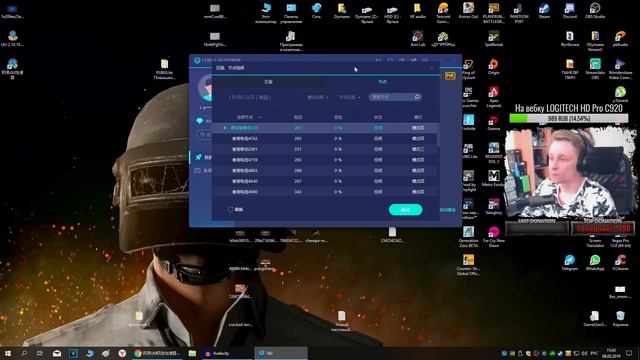The width and height of the screenshot is (640, 360).
Task: Open the Knives Out desktop shortcut
Action: pyautogui.click(x=468, y=11)
